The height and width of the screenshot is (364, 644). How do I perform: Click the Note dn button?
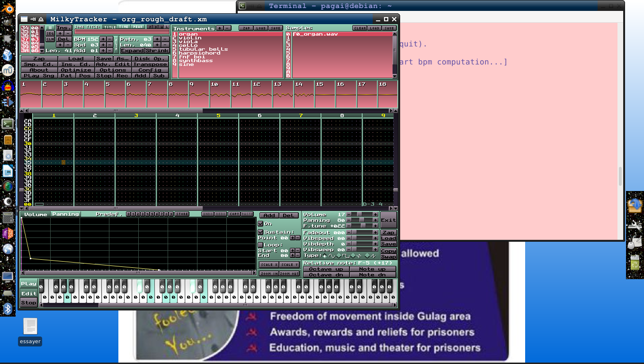[x=373, y=275]
